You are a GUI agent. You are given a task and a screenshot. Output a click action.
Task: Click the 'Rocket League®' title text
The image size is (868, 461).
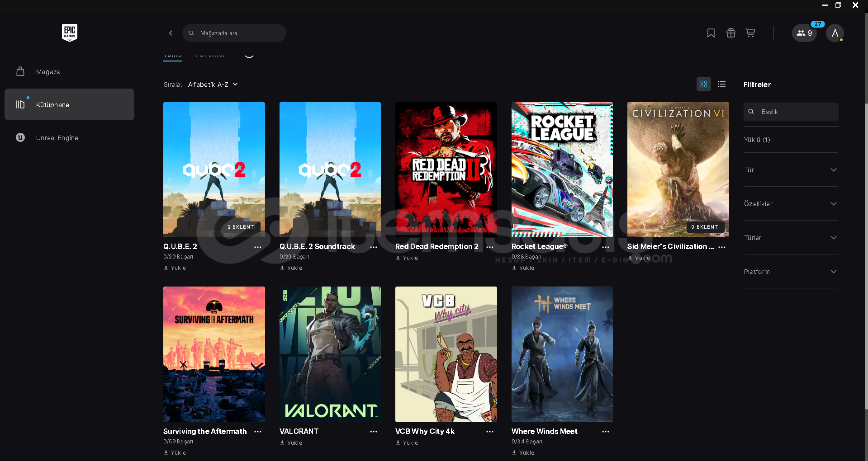539,246
